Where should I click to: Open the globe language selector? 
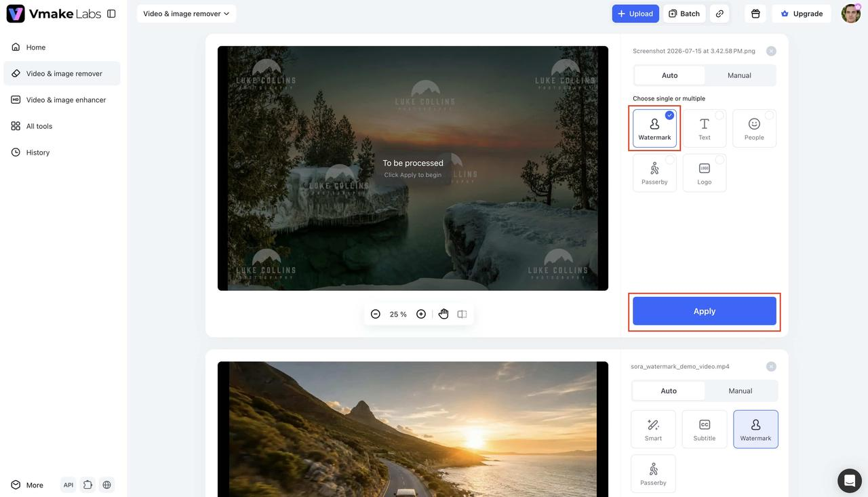(106, 485)
